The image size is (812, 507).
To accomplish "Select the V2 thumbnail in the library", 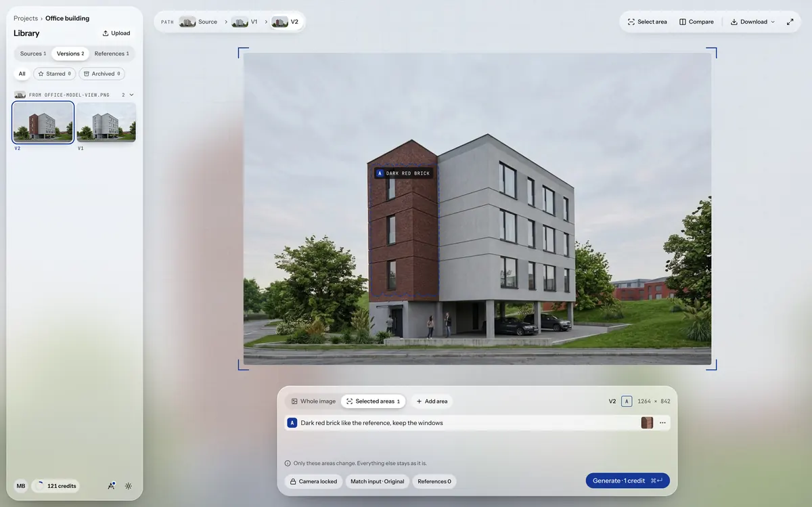I will (x=43, y=123).
